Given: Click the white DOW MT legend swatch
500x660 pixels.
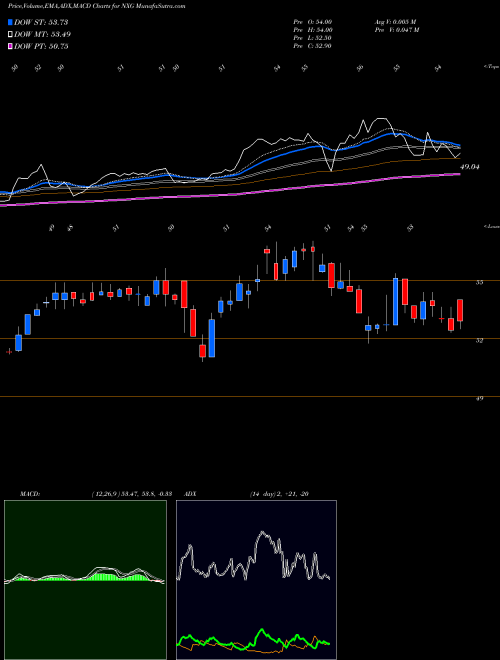Looking at the screenshot, I should 10,35.
